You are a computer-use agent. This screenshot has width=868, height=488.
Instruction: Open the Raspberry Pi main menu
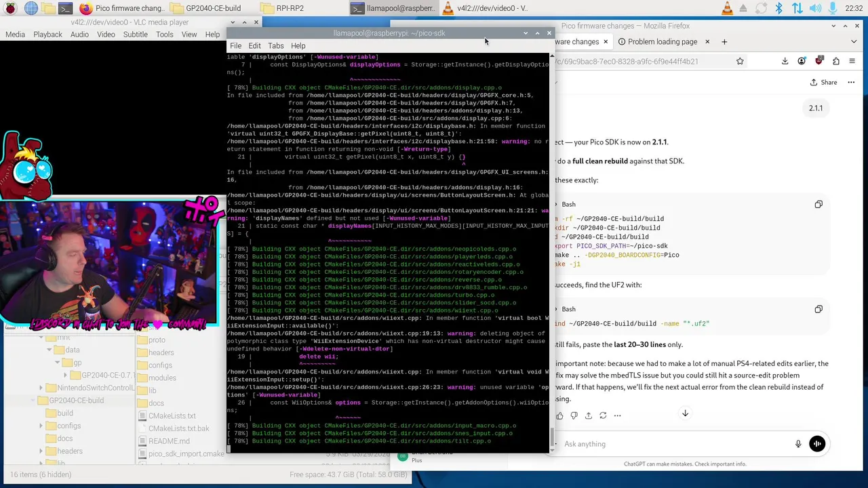(11, 8)
